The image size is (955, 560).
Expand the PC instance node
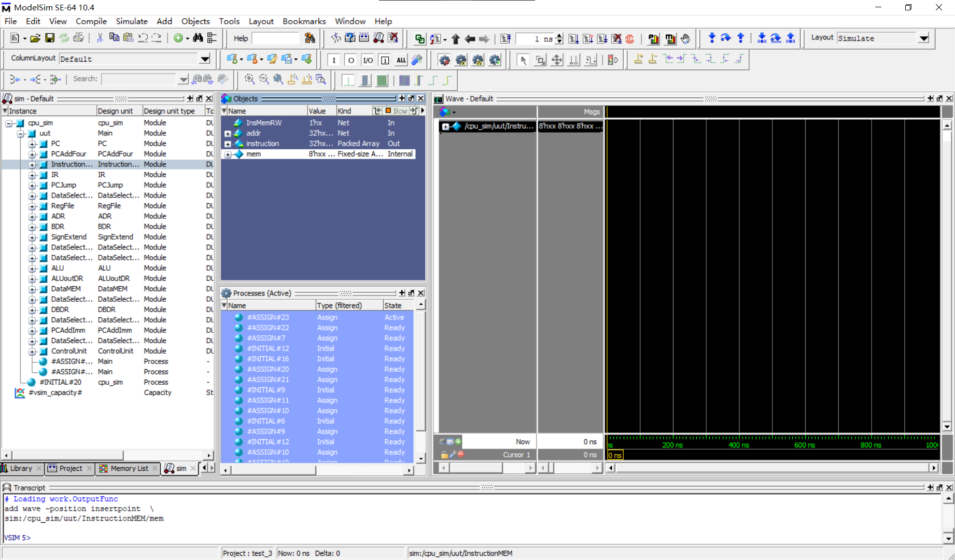(x=32, y=144)
